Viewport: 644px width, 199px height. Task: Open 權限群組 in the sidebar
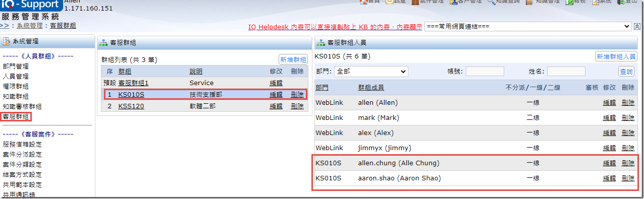point(16,86)
